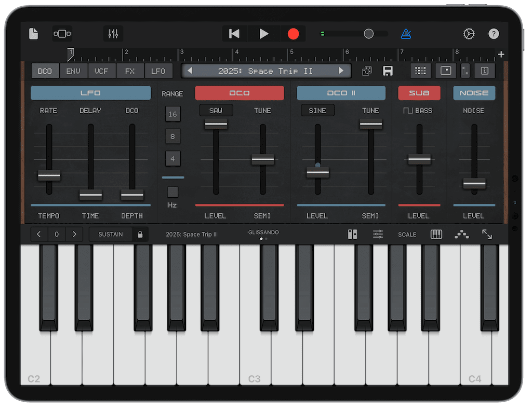Select the ENV tab
This screenshot has height=410, width=532.
[73, 71]
